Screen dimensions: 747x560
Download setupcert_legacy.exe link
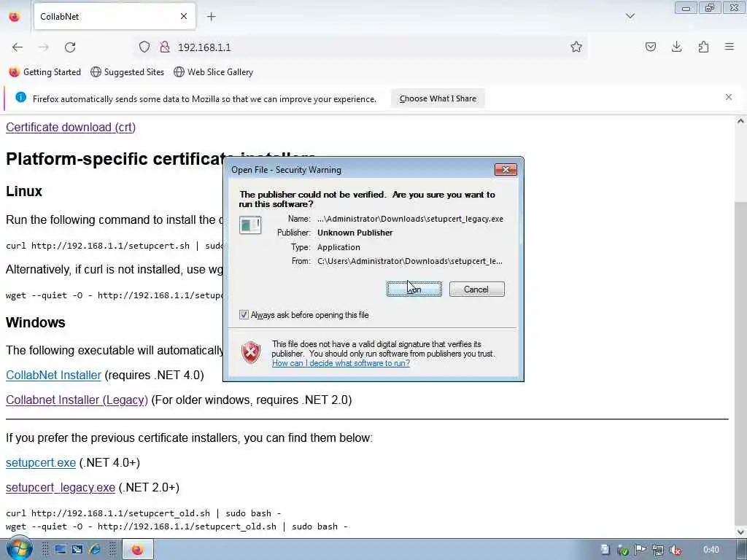coord(61,488)
